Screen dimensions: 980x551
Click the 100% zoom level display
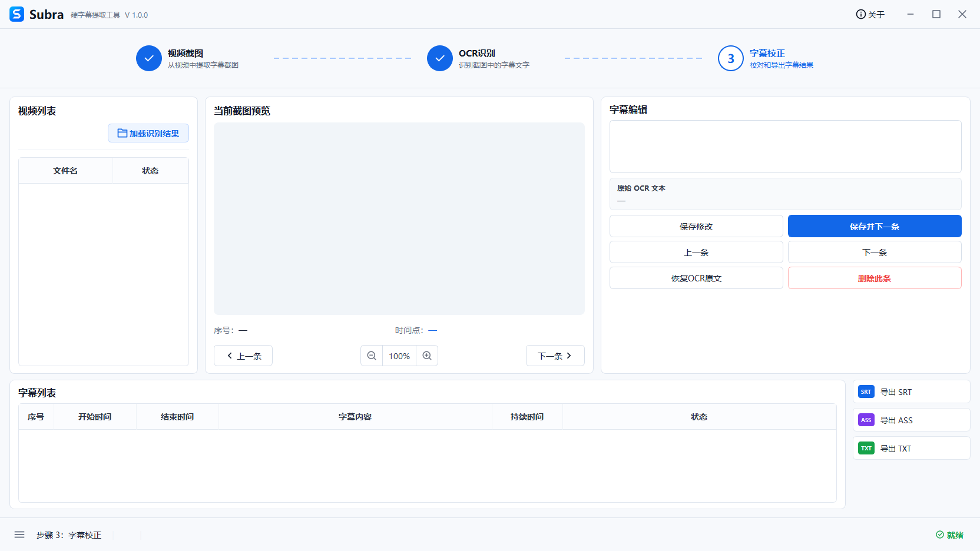(399, 356)
